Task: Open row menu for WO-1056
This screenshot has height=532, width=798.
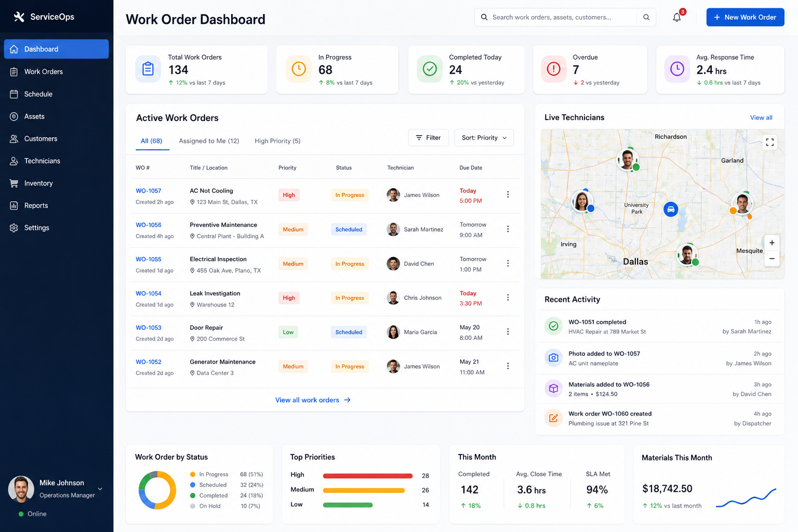Action: [508, 229]
